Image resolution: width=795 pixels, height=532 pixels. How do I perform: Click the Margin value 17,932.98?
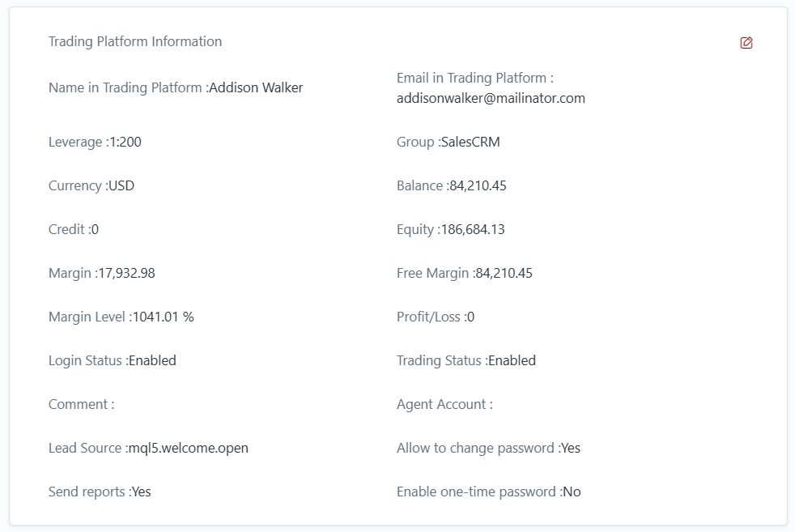tap(126, 273)
